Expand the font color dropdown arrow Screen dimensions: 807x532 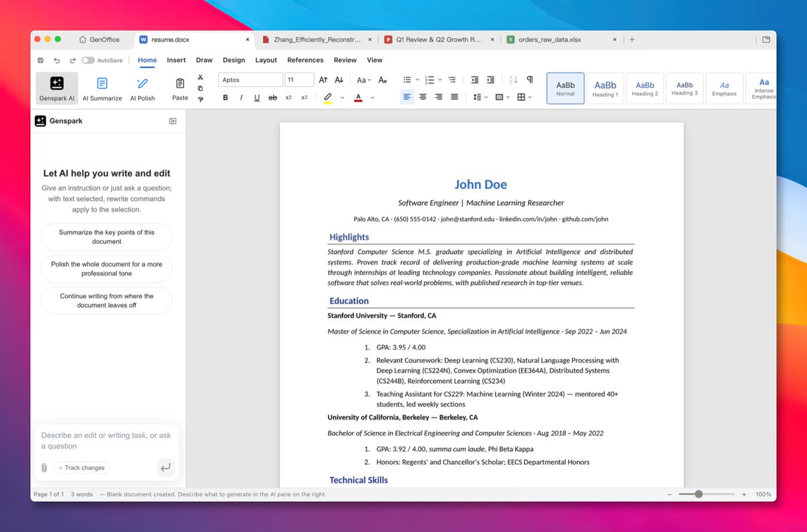click(x=372, y=98)
